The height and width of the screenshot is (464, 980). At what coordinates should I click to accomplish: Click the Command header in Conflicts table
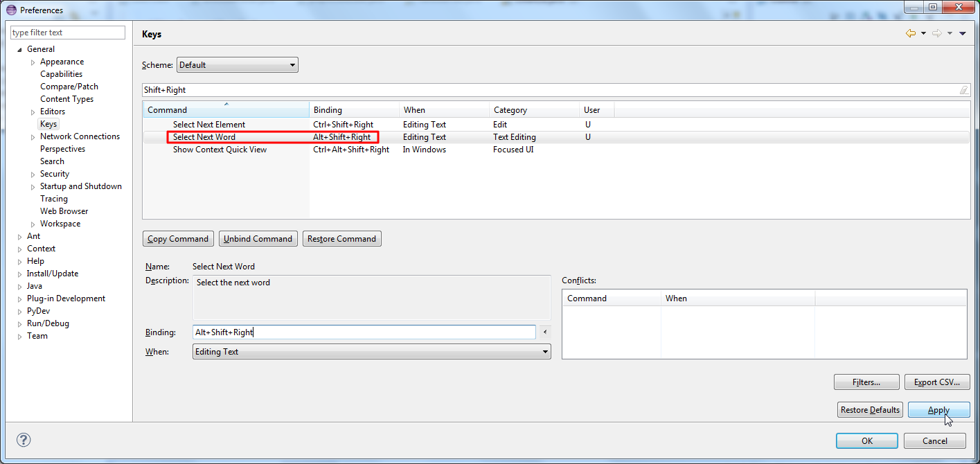click(612, 298)
